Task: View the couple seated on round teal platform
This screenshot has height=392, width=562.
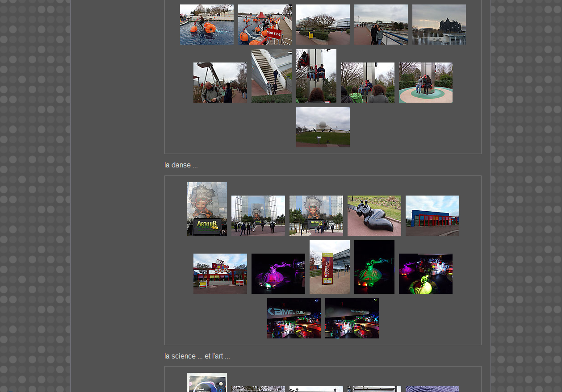Action: click(x=425, y=83)
